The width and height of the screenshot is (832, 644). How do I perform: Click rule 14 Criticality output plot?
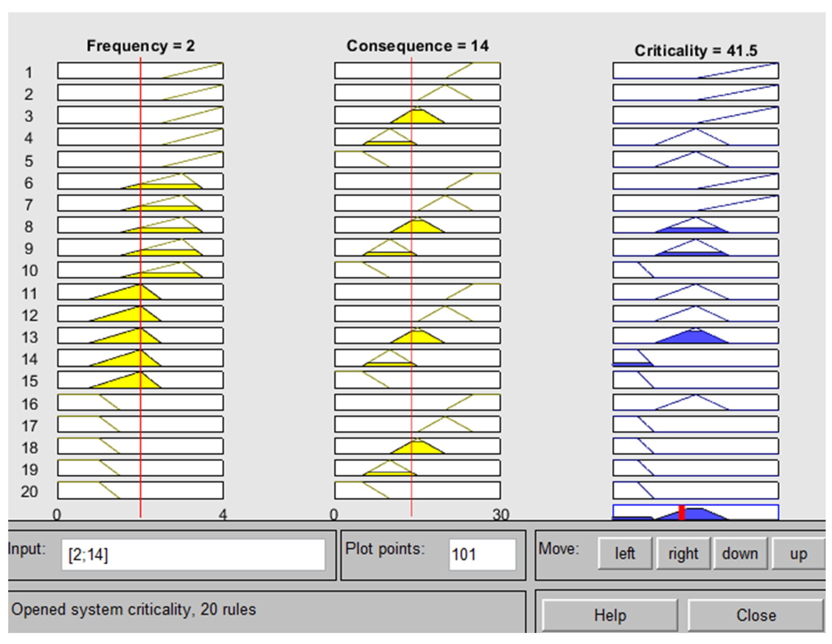[x=696, y=358]
